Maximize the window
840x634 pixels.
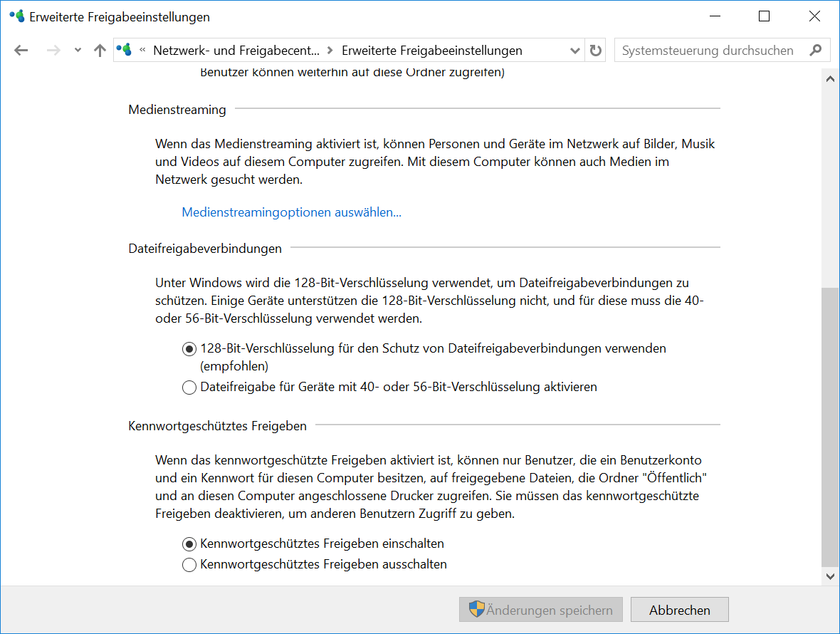(x=764, y=16)
